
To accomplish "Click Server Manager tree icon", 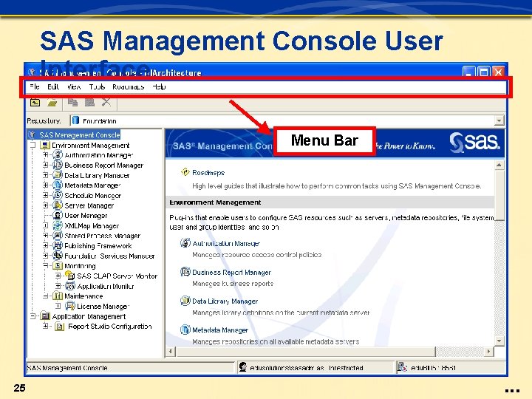I will 58,205.
